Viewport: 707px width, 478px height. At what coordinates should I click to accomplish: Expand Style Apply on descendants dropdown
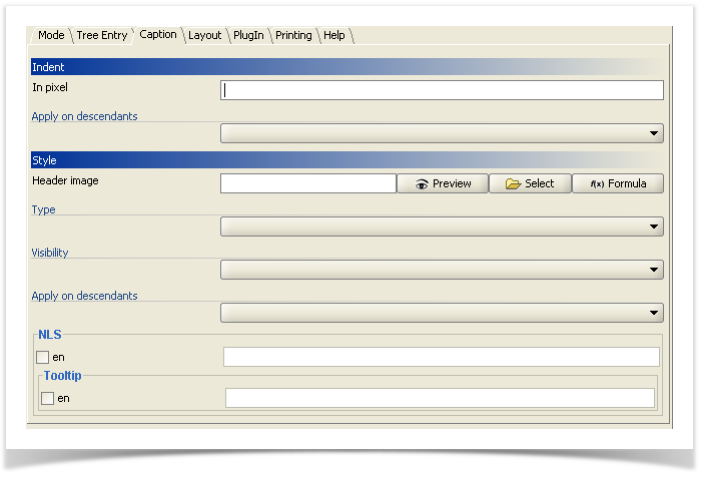click(441, 313)
